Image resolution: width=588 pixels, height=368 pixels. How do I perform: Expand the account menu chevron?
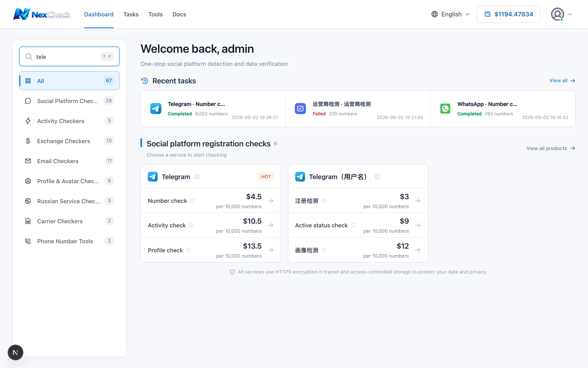[570, 14]
